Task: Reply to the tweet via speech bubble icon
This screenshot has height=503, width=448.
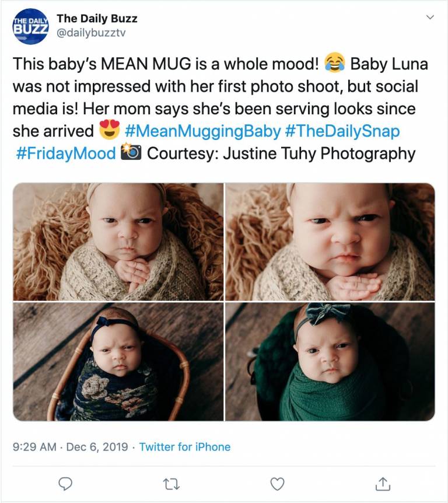Action: [66, 483]
